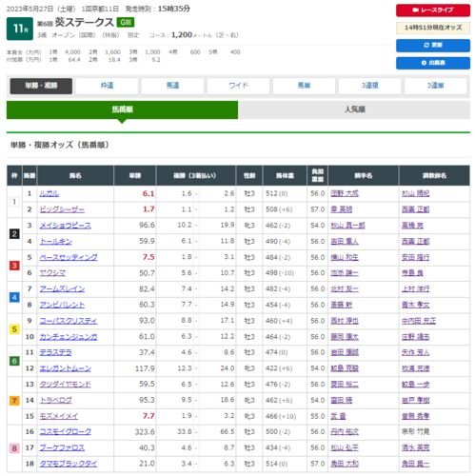Click the blue frame 4 badge
This screenshot has height=476, width=475.
14,297
